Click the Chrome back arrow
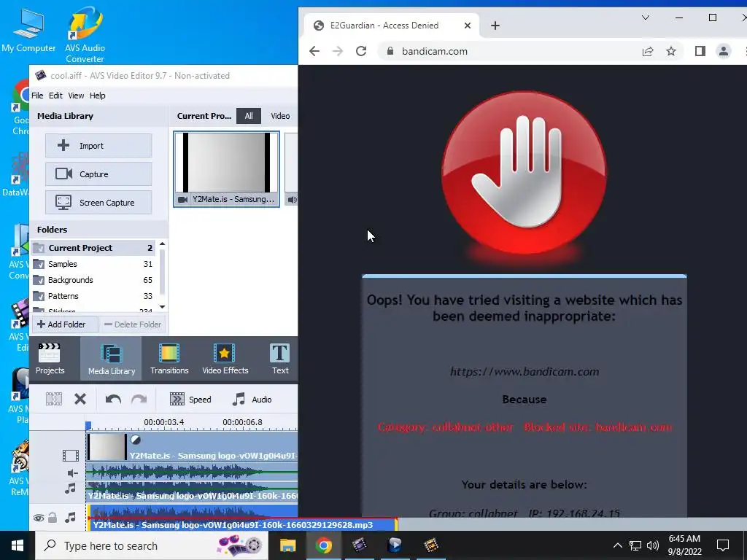The height and width of the screenshot is (560, 747). 314,51
